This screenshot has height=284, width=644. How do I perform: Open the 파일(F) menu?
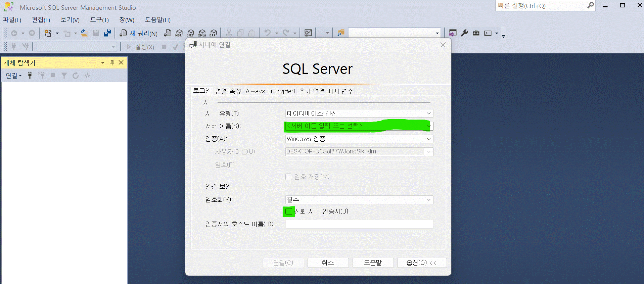[12, 20]
